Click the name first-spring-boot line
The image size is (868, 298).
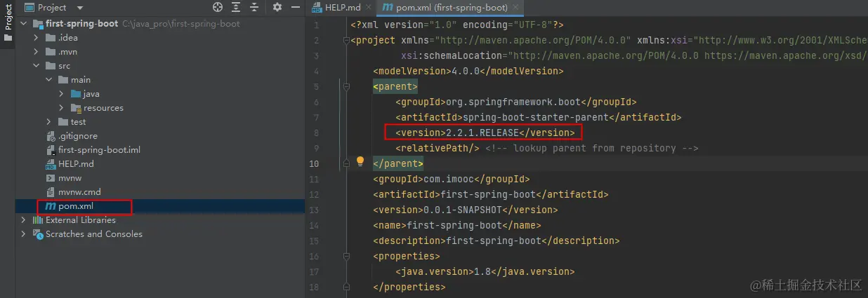point(457,225)
